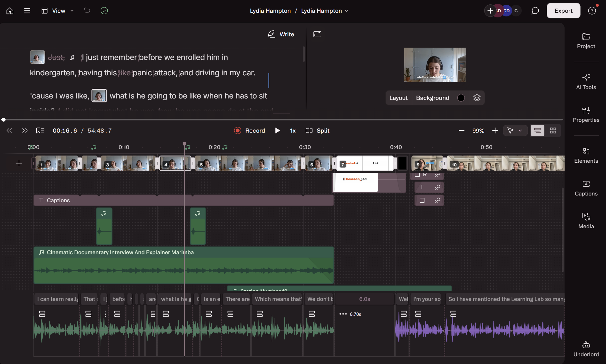
Task: Open the layers stack icon
Action: point(477,98)
